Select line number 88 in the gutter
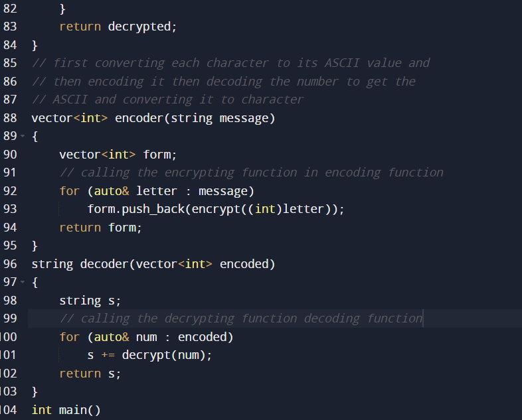 point(10,118)
